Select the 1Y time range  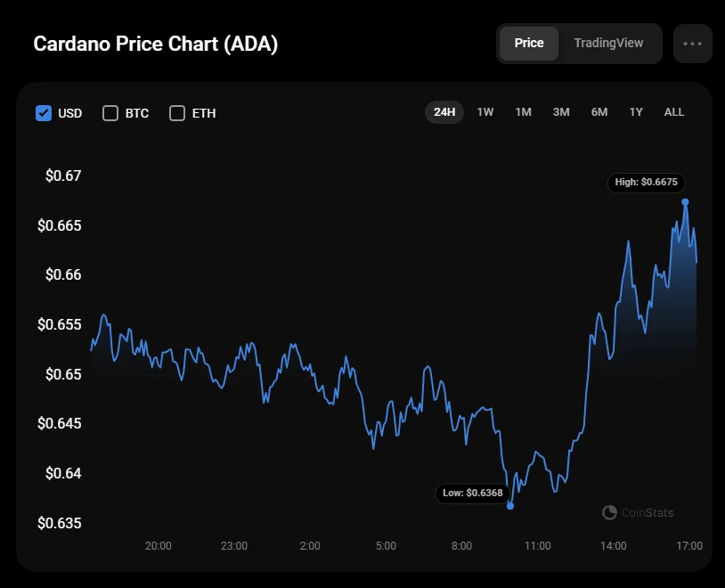(x=636, y=112)
